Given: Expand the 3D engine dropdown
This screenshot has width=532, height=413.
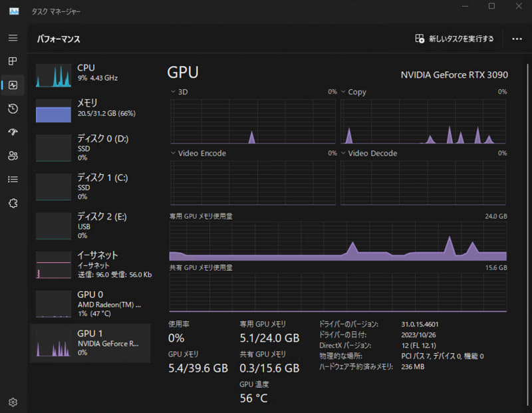Looking at the screenshot, I should (174, 92).
